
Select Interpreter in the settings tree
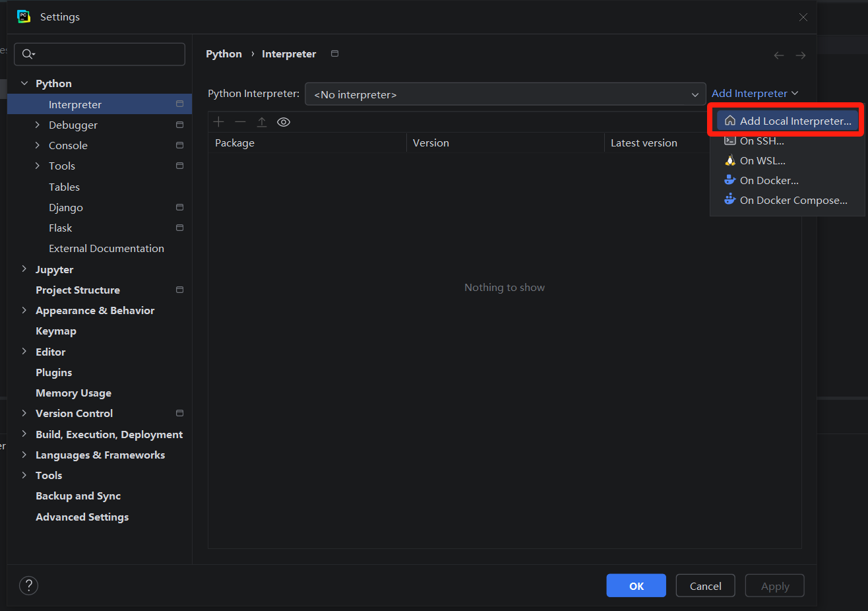100,104
